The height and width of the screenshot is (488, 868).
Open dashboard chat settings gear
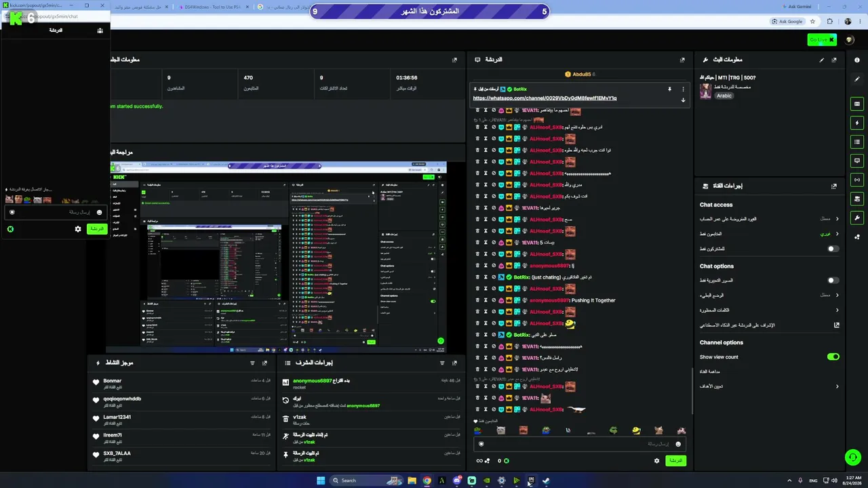point(656,461)
